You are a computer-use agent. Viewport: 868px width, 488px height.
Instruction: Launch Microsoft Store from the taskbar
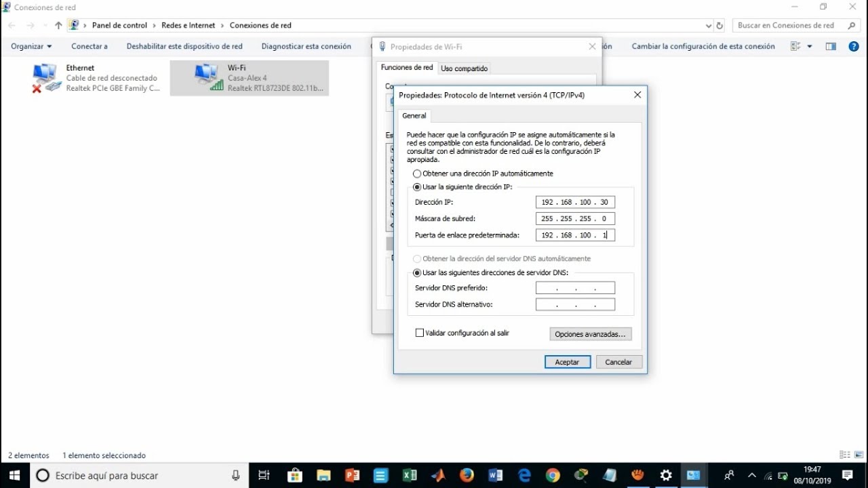point(294,475)
